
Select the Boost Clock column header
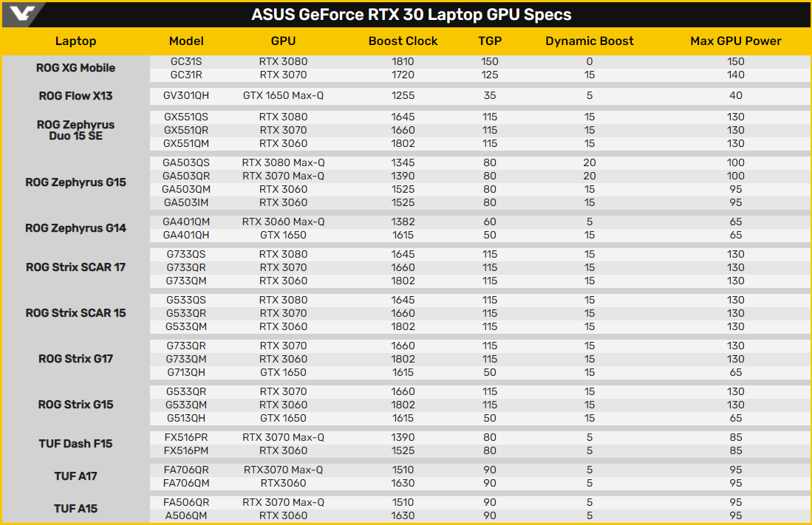[x=403, y=41]
